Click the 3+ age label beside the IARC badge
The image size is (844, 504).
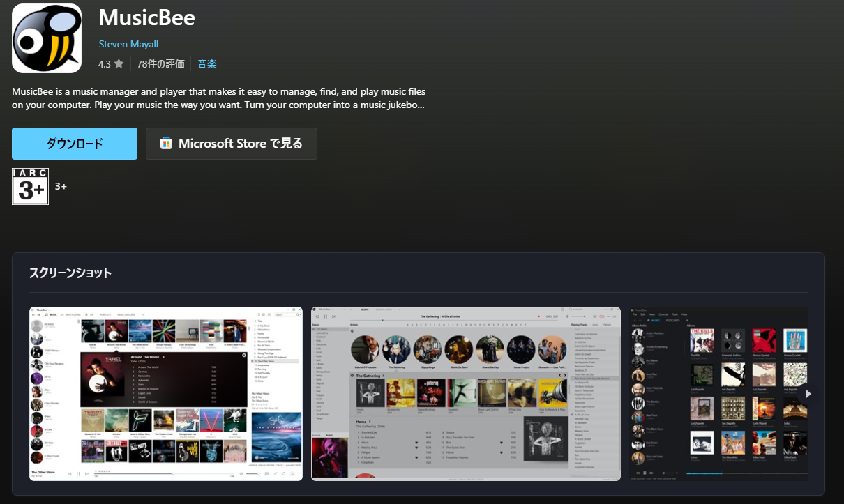coord(61,186)
